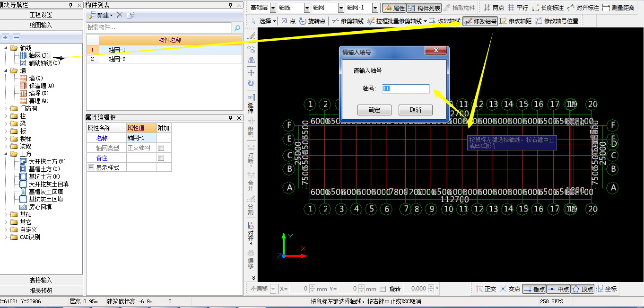The height and width of the screenshot is (308, 644).
Task: Toggle 正交 snap mode
Action: [486, 289]
